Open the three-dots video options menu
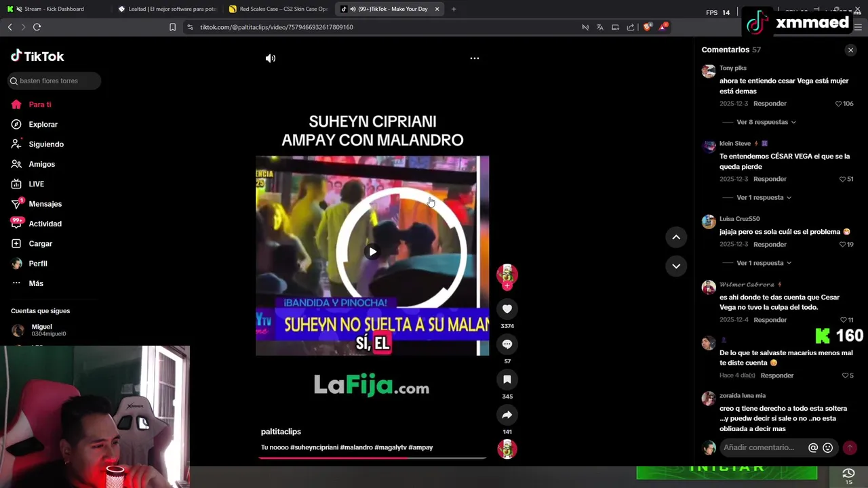The image size is (868, 488). (x=475, y=58)
